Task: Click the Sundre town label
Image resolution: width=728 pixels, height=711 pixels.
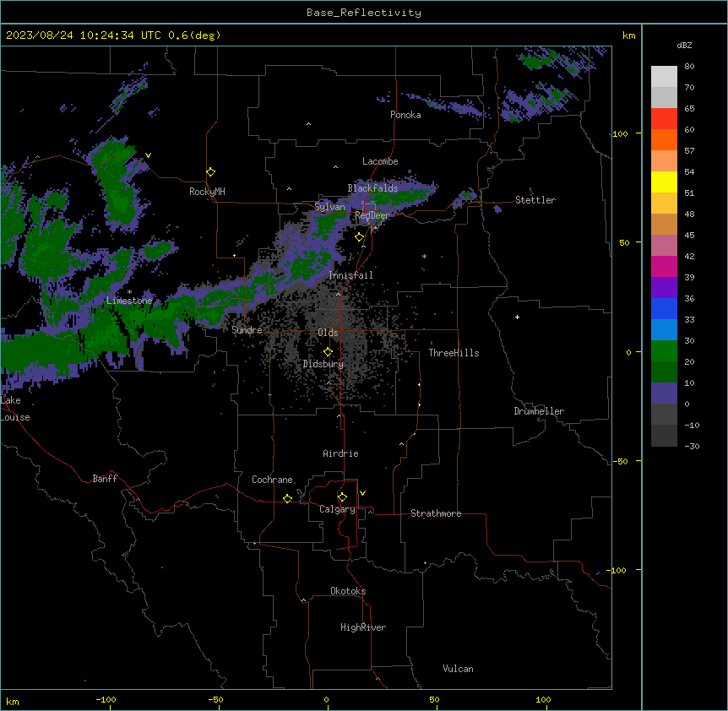Action: point(247,330)
